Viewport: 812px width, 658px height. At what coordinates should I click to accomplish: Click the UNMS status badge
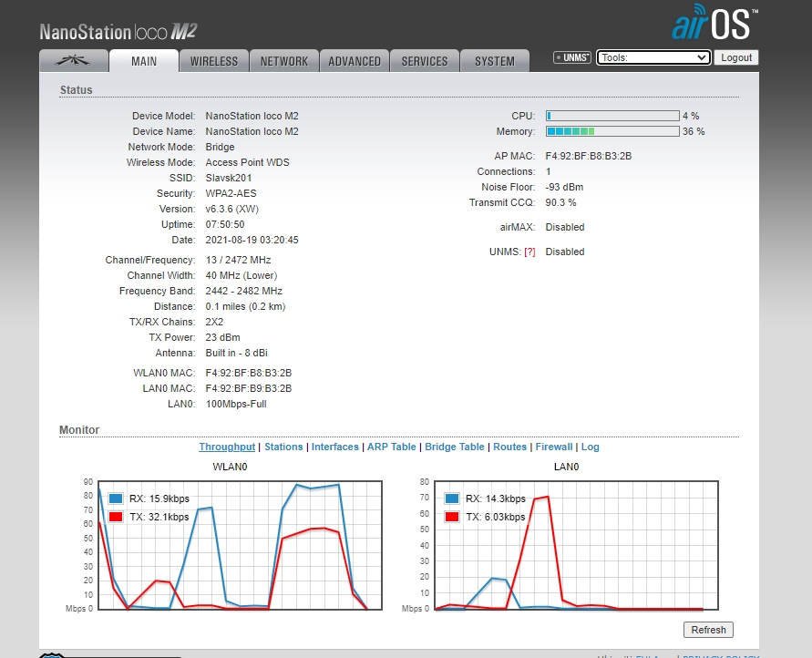tap(571, 57)
